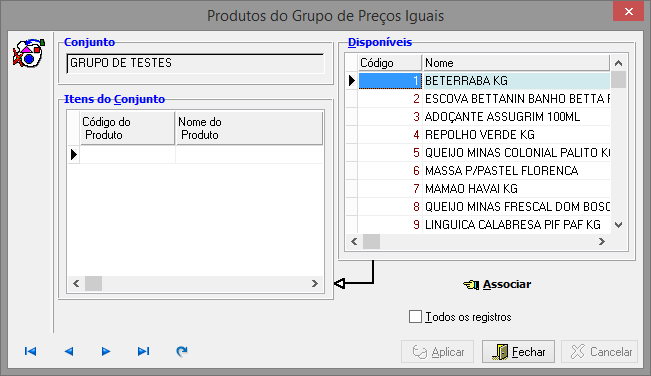This screenshot has height=376, width=651.
Task: Enable the Todos os registros checkbox
Action: click(x=415, y=317)
